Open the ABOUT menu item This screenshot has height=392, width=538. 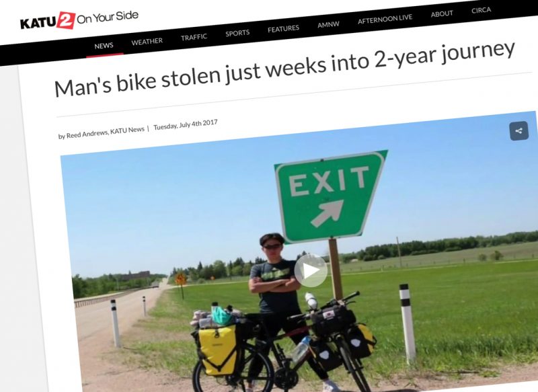tap(442, 14)
